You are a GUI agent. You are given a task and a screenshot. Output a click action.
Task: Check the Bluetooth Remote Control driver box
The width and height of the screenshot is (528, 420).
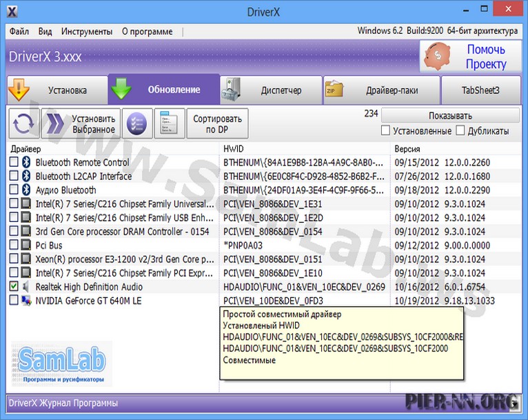pos(14,162)
